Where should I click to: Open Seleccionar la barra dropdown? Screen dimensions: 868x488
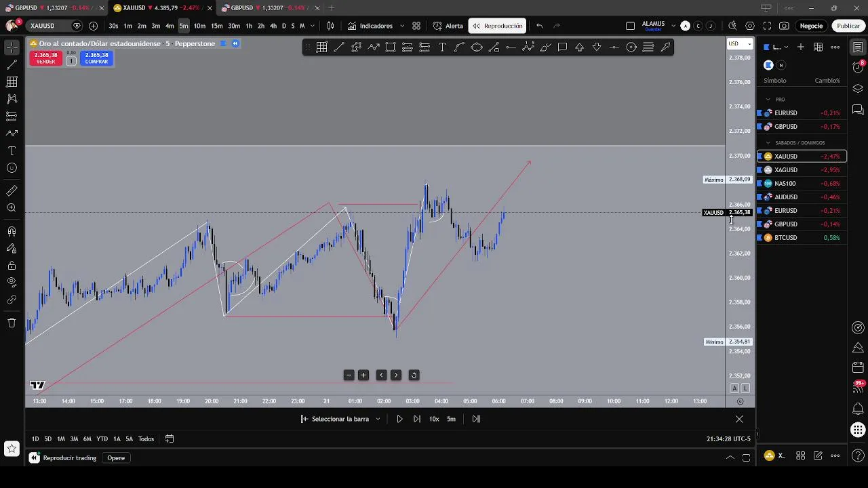click(340, 419)
